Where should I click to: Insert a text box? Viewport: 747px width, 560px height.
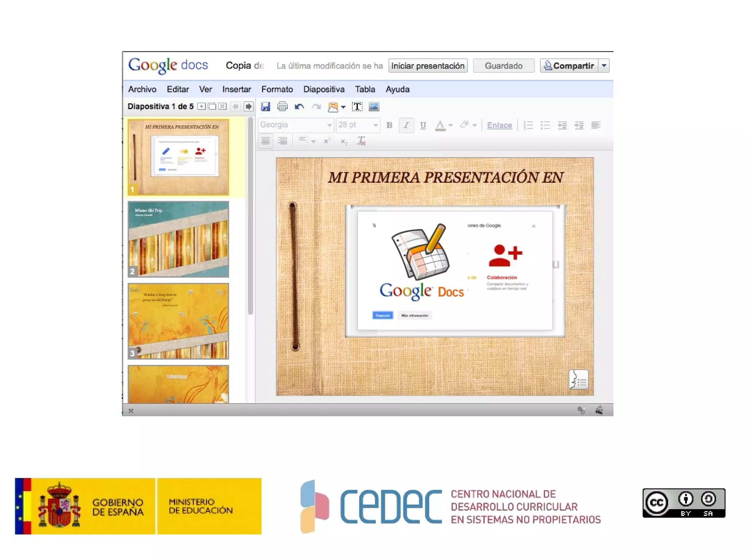pyautogui.click(x=357, y=107)
